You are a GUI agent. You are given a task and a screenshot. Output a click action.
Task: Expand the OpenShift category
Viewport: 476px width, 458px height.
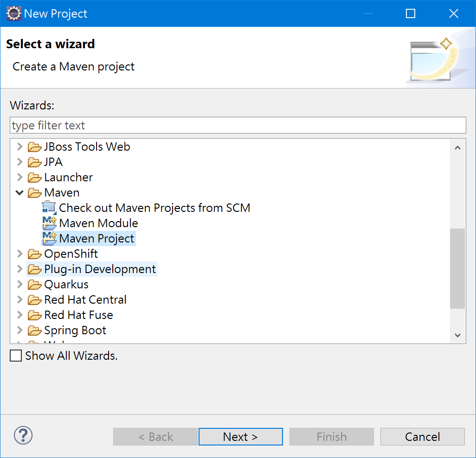coord(19,254)
